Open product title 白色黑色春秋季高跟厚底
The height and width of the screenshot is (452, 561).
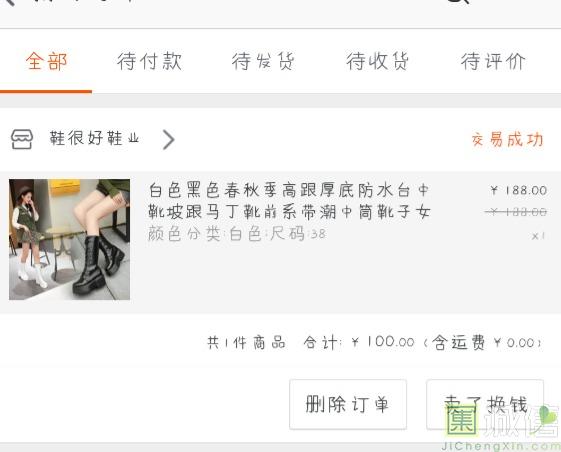click(289, 201)
